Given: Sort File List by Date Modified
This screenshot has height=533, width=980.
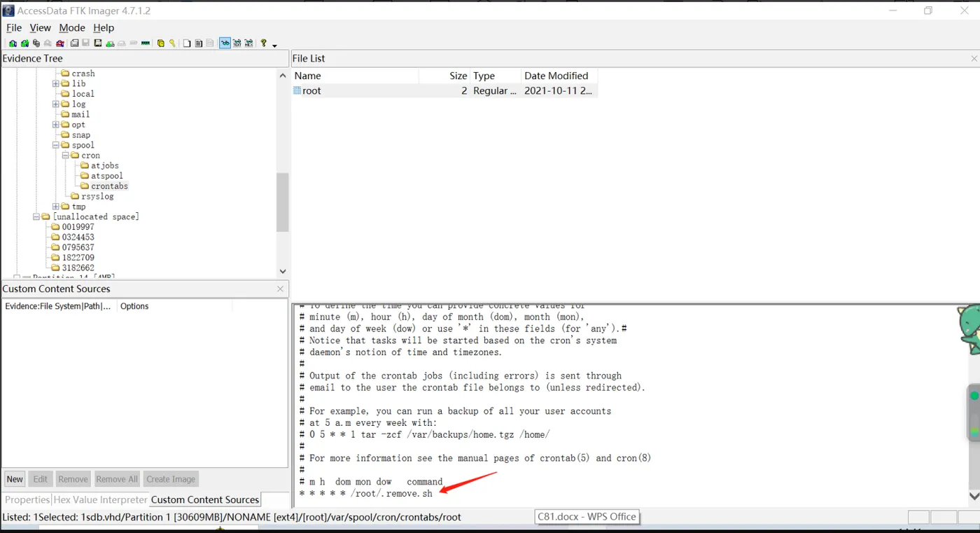Looking at the screenshot, I should (x=559, y=76).
